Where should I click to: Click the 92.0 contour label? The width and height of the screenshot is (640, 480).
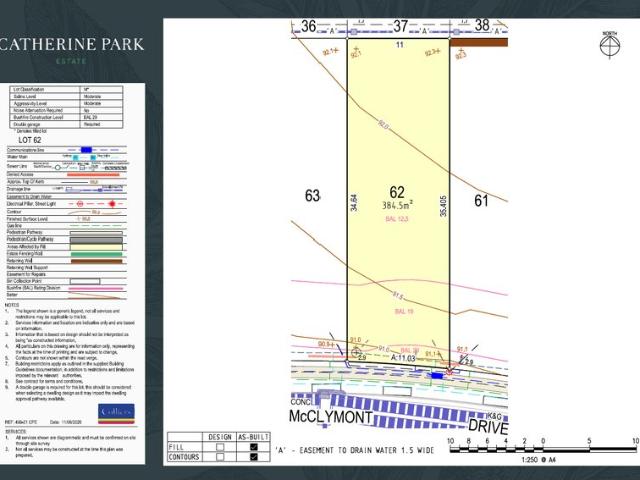pyautogui.click(x=384, y=125)
